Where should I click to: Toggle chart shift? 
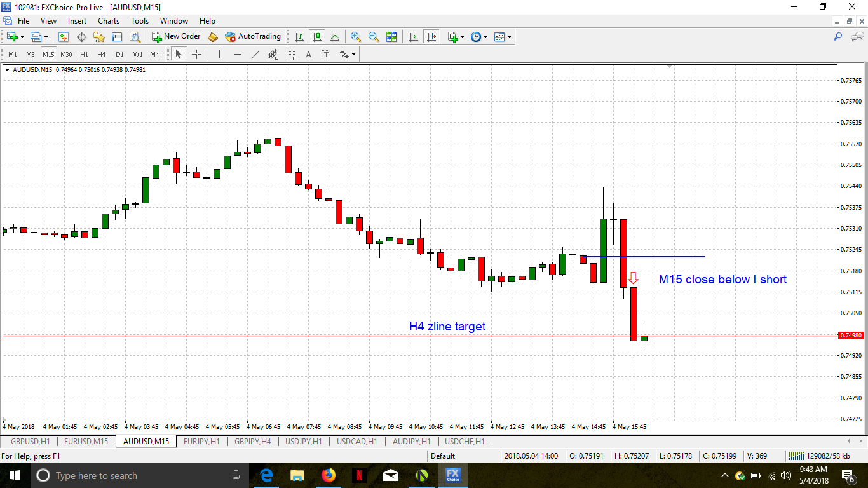[x=431, y=37]
